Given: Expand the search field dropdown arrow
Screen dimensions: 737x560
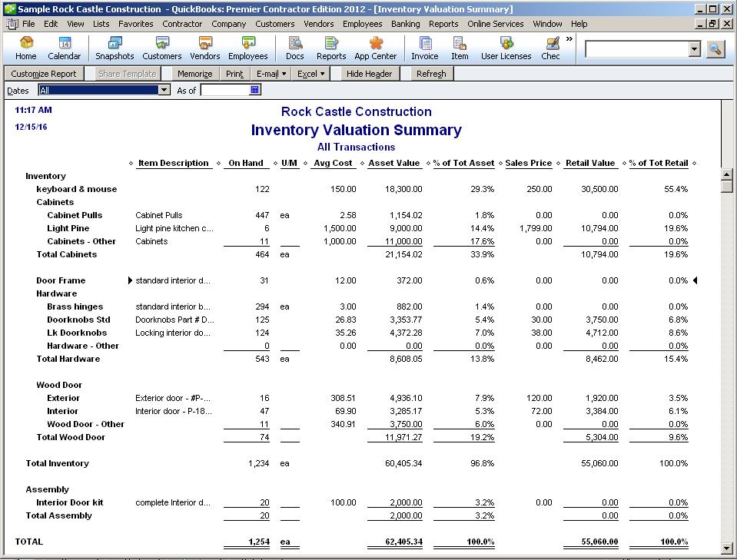Looking at the screenshot, I should click(x=694, y=49).
